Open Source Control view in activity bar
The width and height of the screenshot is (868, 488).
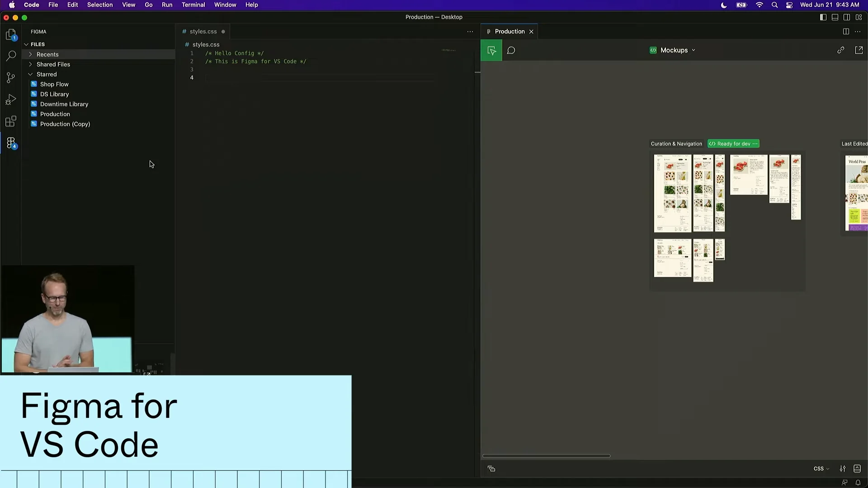tap(11, 78)
